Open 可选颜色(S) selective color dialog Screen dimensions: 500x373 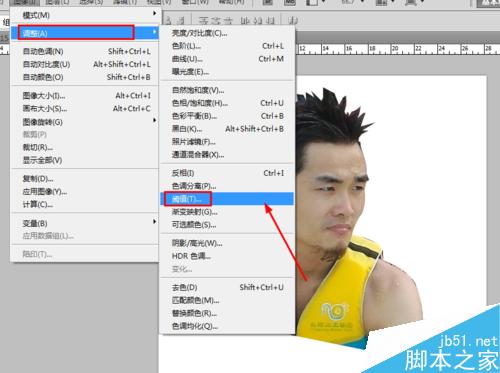coord(227,225)
